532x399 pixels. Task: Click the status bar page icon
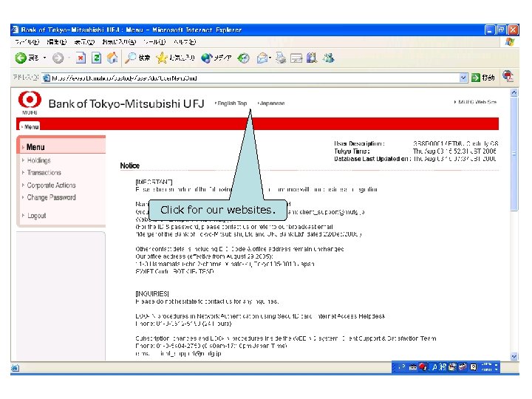pos(16,367)
